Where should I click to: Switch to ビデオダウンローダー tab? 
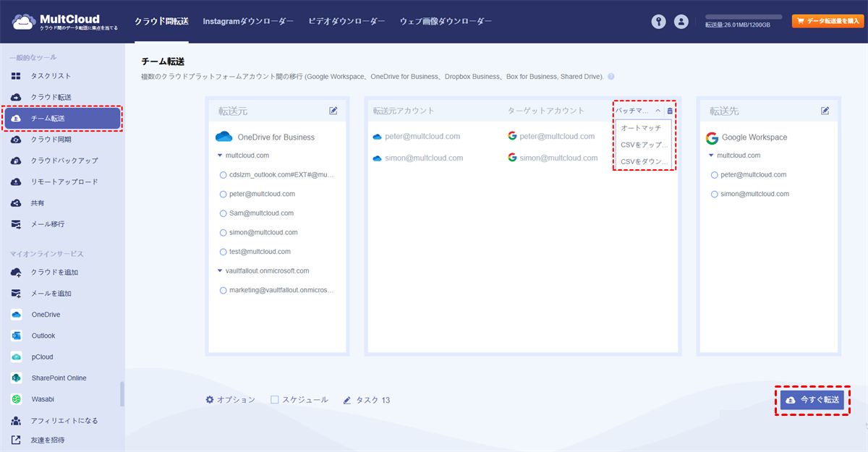point(346,22)
